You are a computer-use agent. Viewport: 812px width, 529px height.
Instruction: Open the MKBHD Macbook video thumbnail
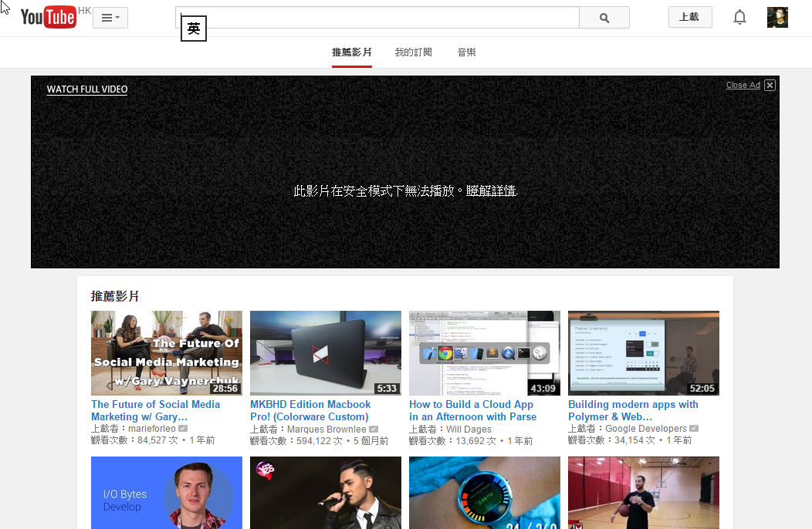[x=326, y=353]
